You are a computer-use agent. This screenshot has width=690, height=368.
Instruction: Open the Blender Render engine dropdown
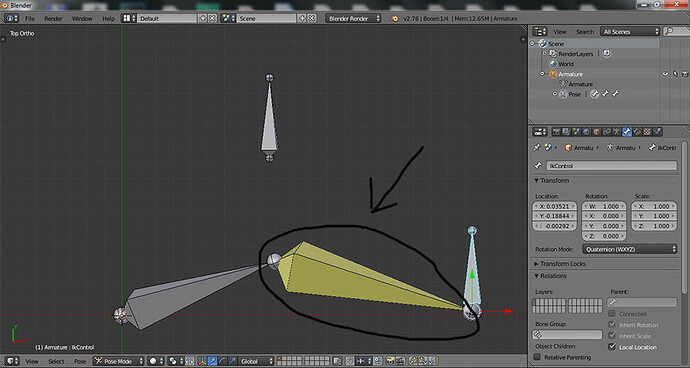(x=353, y=18)
